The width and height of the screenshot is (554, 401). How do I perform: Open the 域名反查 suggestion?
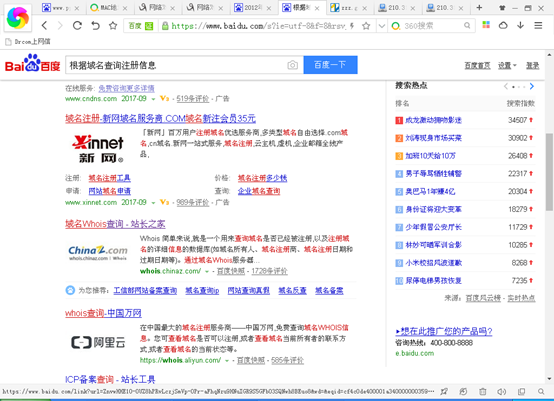click(292, 290)
